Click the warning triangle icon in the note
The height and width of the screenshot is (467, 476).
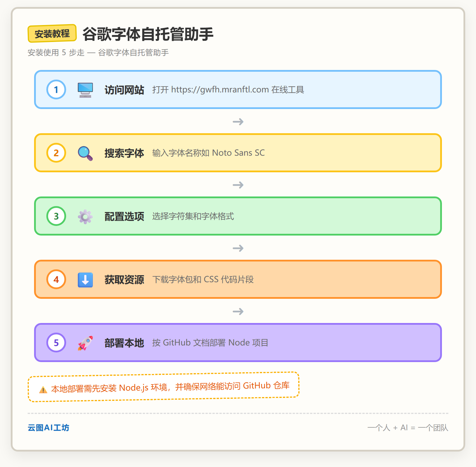[x=43, y=390]
